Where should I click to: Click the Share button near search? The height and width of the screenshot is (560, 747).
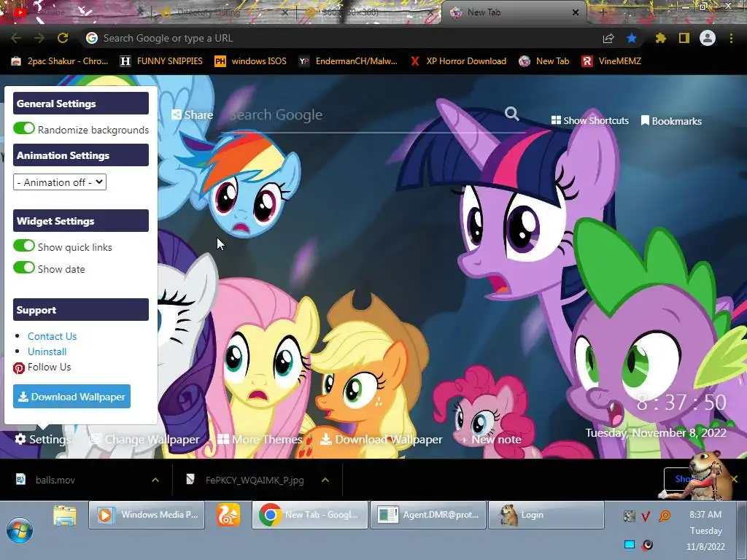[x=192, y=114]
